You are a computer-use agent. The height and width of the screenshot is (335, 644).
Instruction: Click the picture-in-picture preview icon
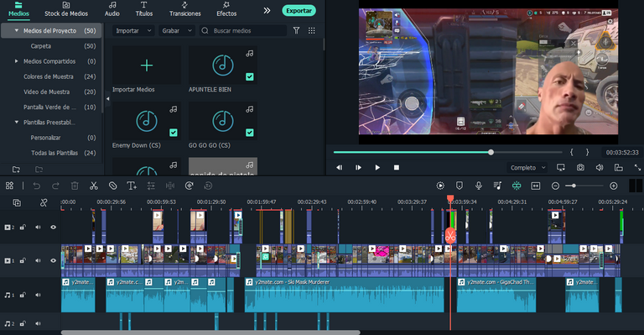point(619,167)
